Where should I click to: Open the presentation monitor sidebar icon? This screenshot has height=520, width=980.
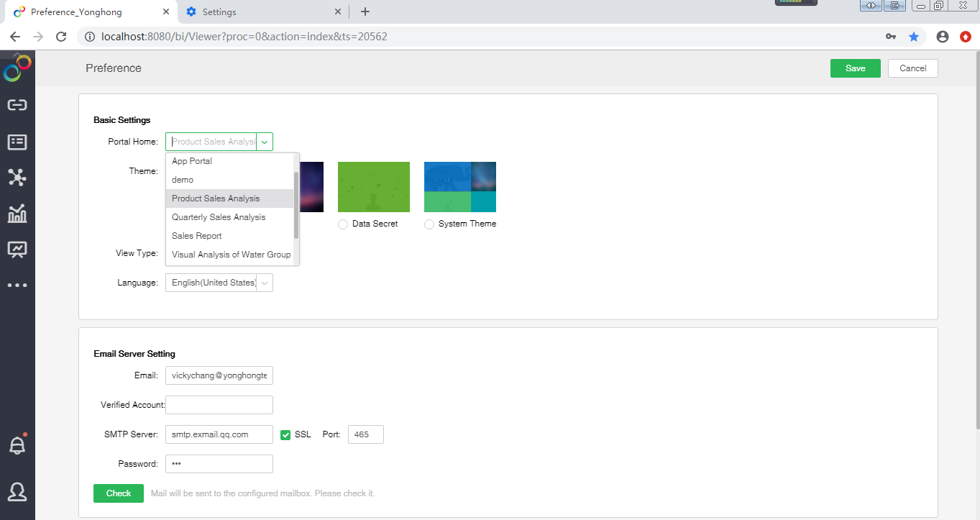17,250
